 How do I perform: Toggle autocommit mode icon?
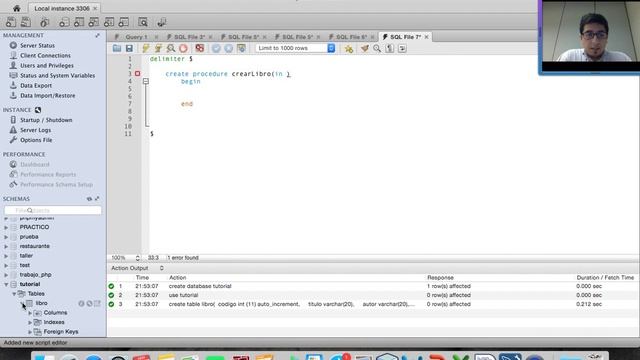pos(241,48)
